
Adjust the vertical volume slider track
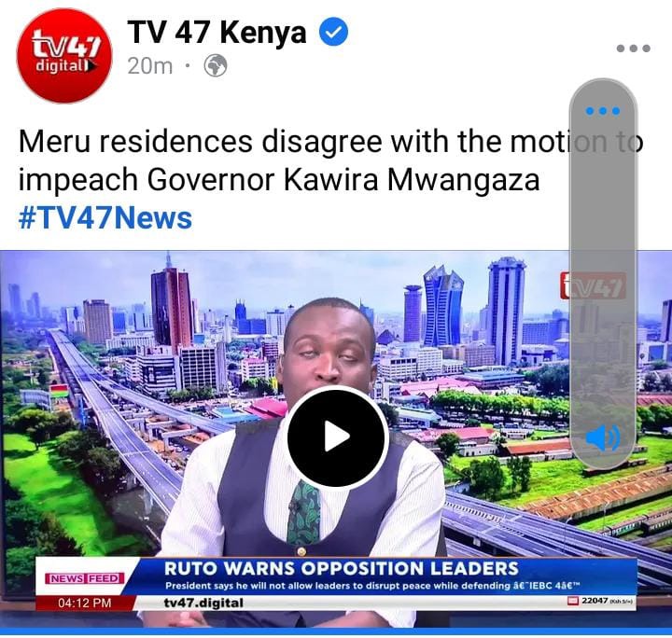click(x=603, y=274)
